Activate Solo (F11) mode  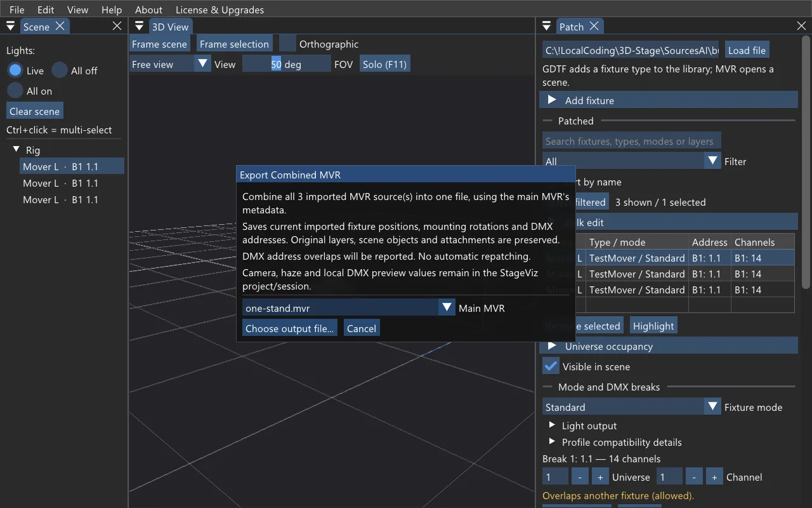tap(385, 64)
